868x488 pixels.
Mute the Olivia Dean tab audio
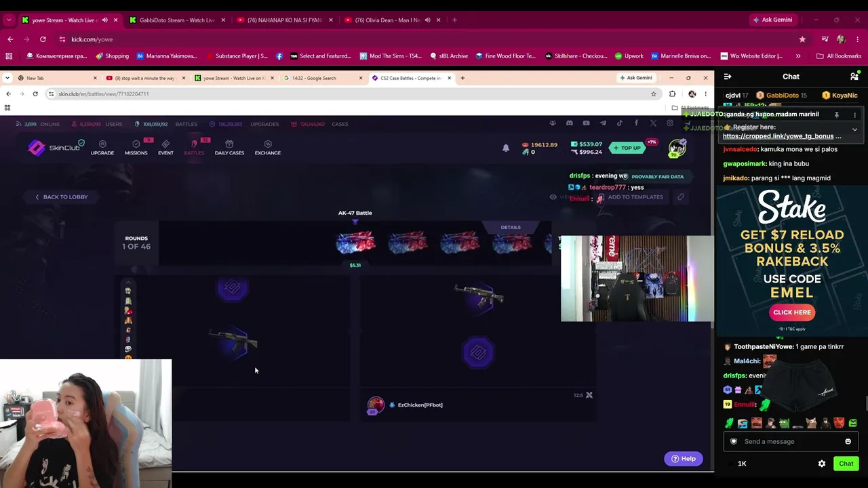(x=427, y=20)
